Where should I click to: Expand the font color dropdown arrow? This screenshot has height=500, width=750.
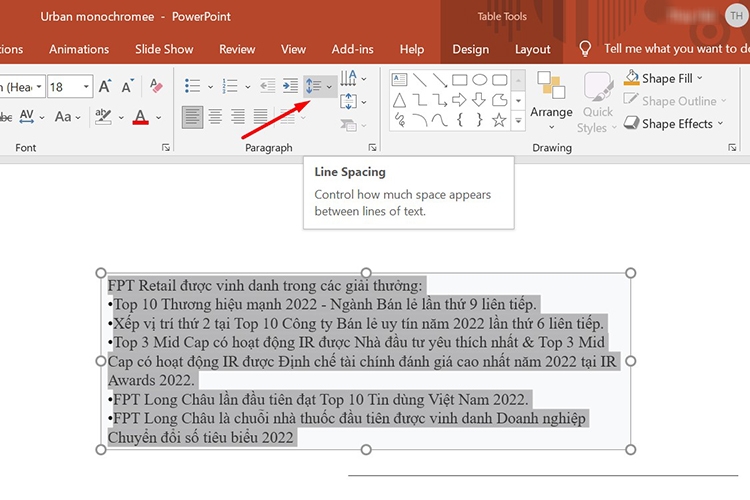158,117
